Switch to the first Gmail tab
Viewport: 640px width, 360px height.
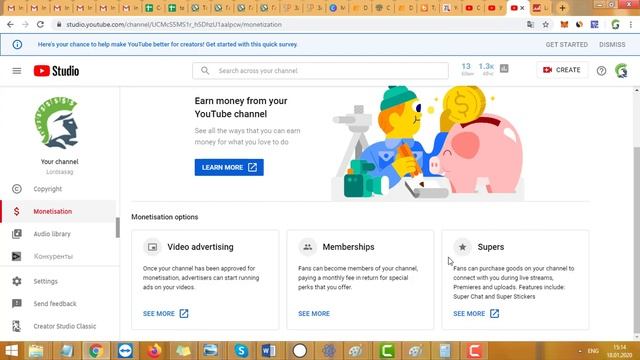tap(16, 8)
